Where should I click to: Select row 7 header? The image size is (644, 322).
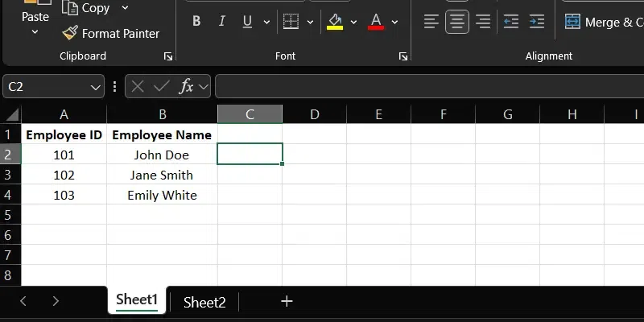(10, 254)
